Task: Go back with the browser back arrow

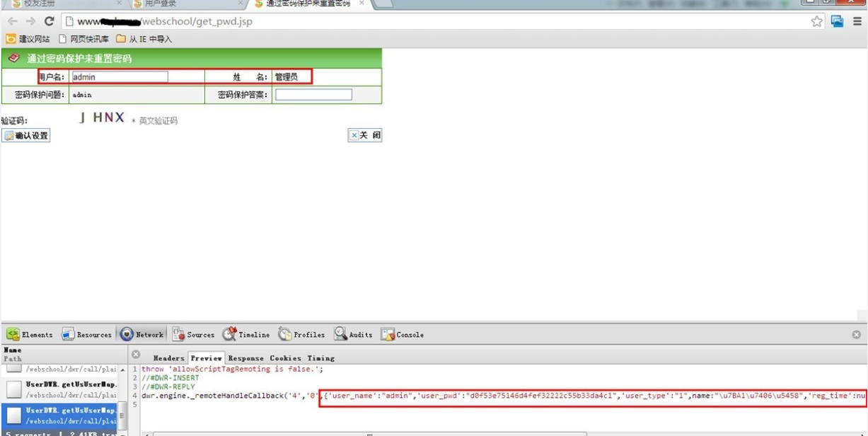Action: point(12,21)
